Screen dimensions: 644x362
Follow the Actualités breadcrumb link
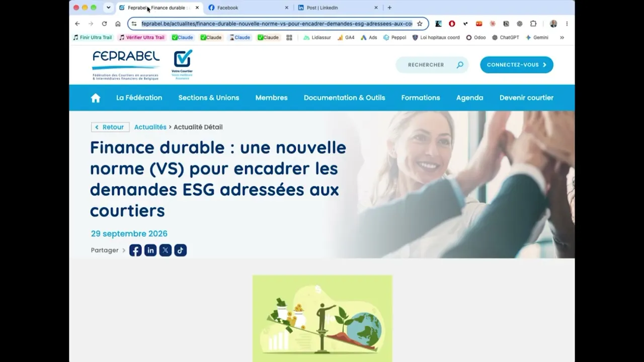click(150, 127)
